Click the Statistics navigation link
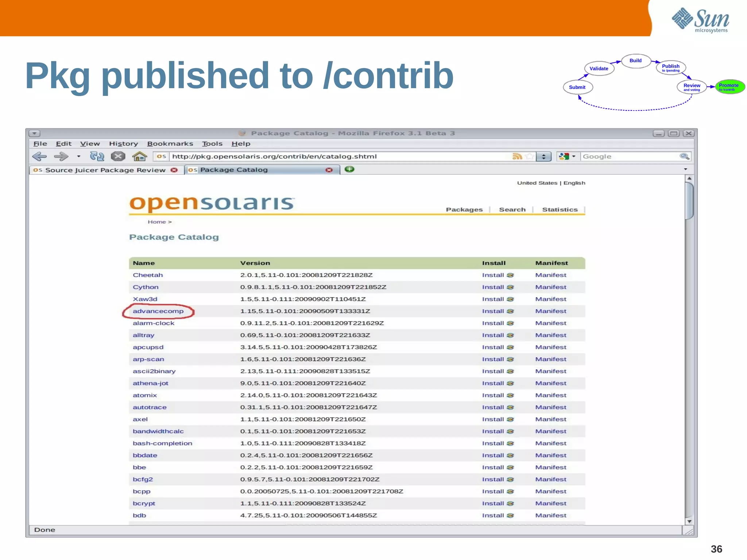This screenshot has width=747, height=560. [x=560, y=210]
